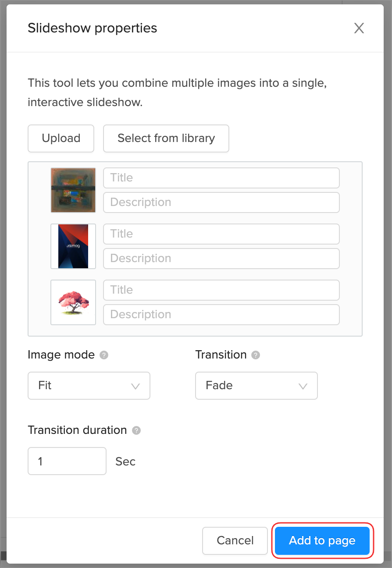Click Select from library button
This screenshot has width=392, height=568.
click(166, 138)
